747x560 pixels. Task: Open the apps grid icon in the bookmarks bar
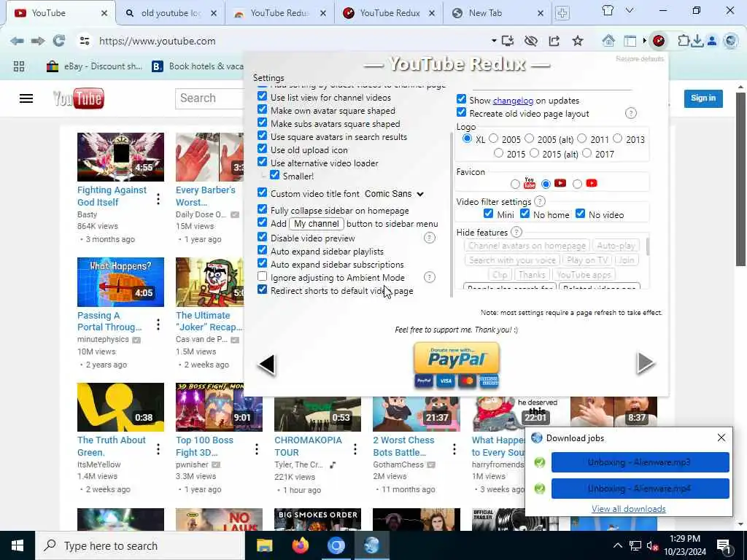[19, 66]
